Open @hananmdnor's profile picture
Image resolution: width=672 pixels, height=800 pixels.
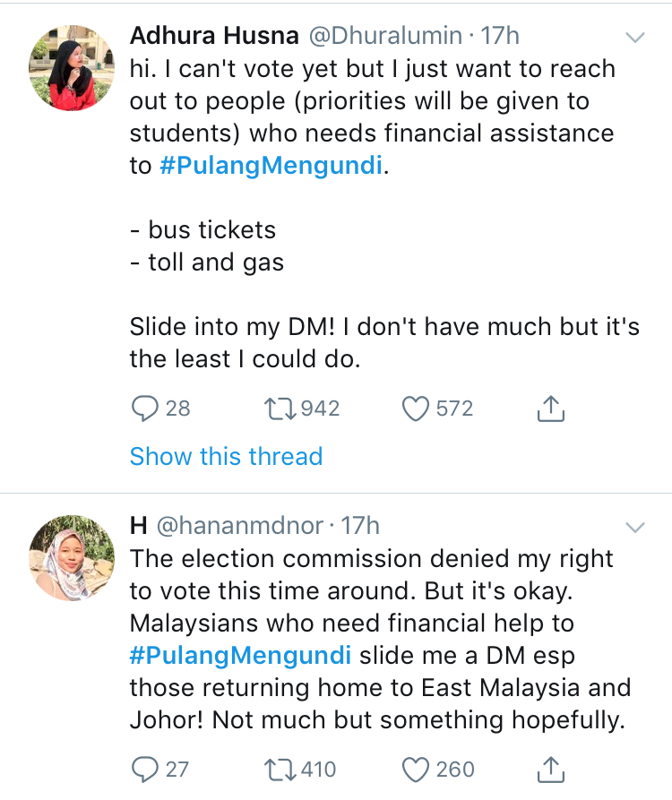(72, 557)
